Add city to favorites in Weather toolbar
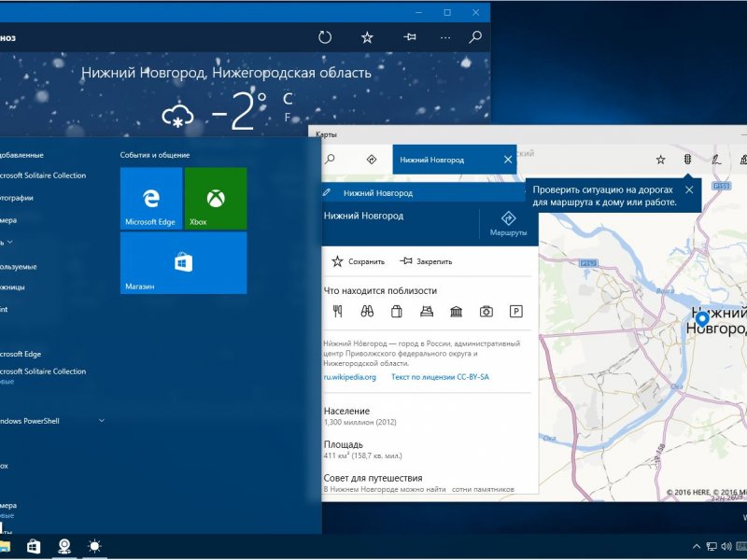This screenshot has height=560, width=747. (x=367, y=37)
